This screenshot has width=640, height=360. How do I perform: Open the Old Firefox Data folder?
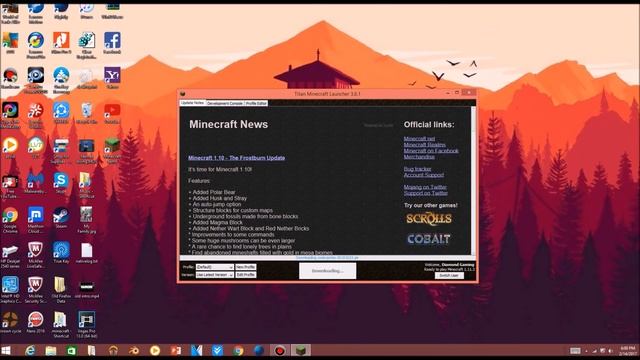(x=61, y=289)
